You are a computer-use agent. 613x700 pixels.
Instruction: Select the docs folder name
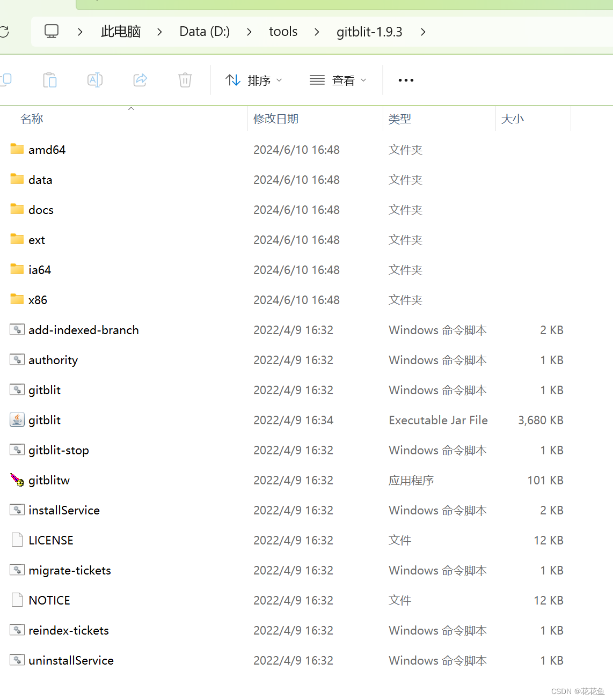tap(41, 210)
